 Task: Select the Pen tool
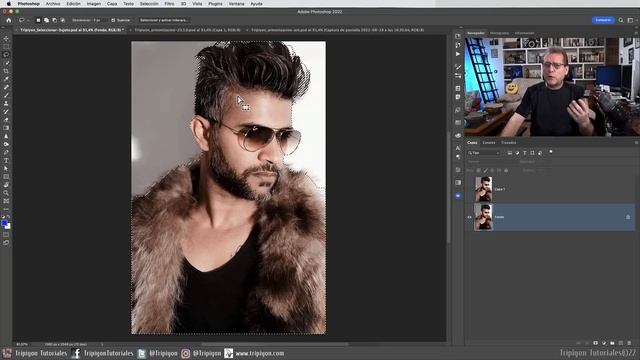pos(6,152)
